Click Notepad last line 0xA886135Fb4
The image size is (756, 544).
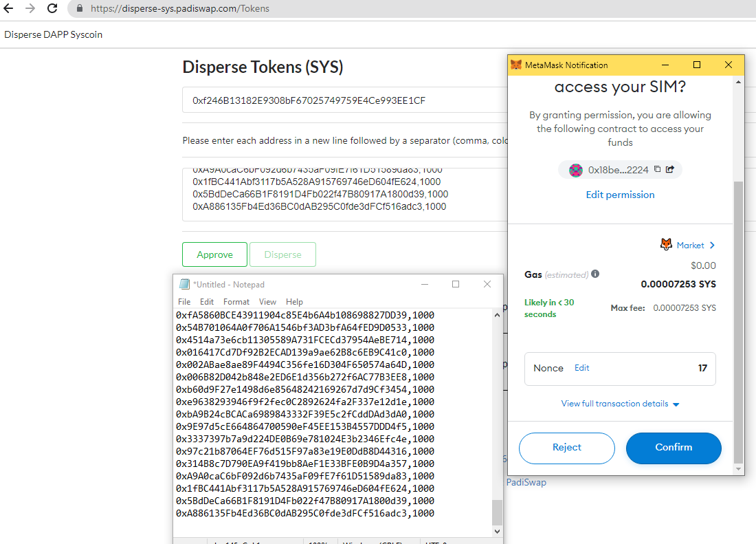[304, 513]
